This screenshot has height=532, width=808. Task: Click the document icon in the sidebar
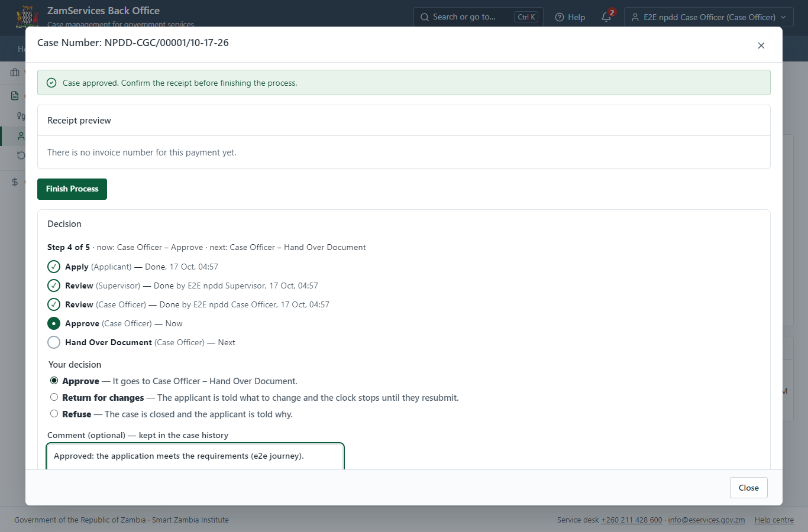15,96
